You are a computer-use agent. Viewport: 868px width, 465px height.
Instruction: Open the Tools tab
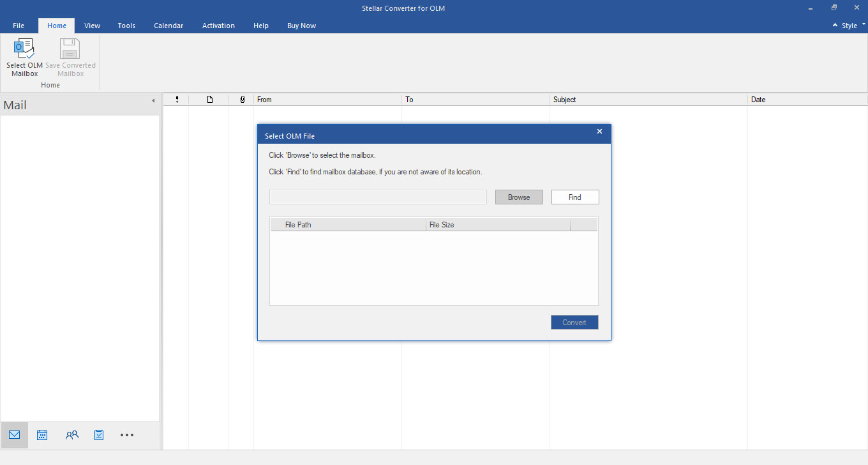(126, 26)
